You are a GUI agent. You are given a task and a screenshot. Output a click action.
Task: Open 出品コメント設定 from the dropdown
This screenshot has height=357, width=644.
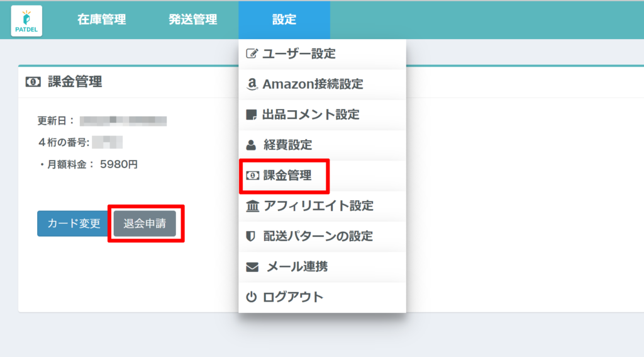(311, 115)
